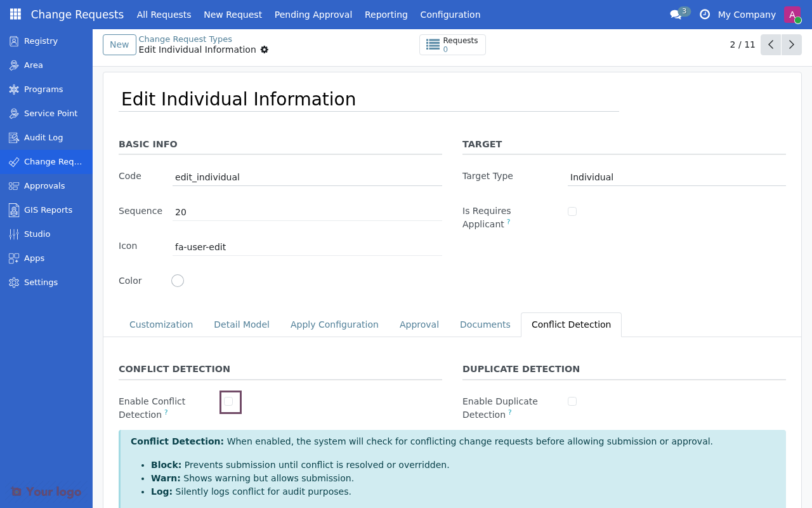Enable Conflict Detection checkbox
The height and width of the screenshot is (508, 812).
click(x=228, y=401)
